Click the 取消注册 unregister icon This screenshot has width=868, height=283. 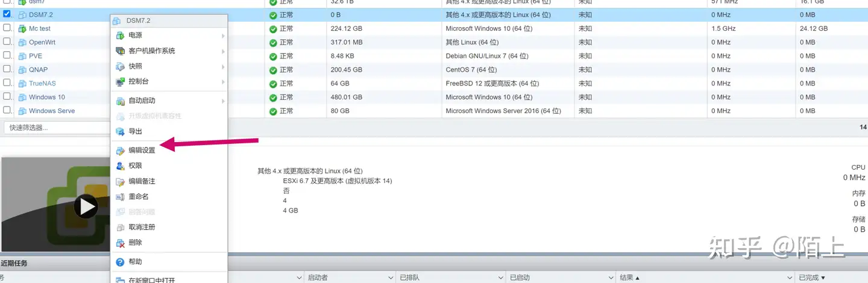(120, 227)
